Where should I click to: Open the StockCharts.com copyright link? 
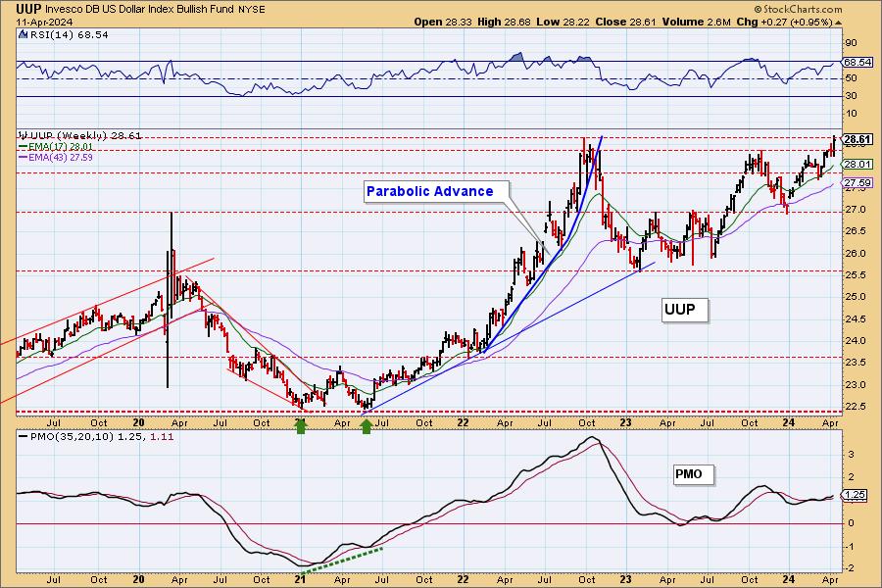click(x=798, y=9)
